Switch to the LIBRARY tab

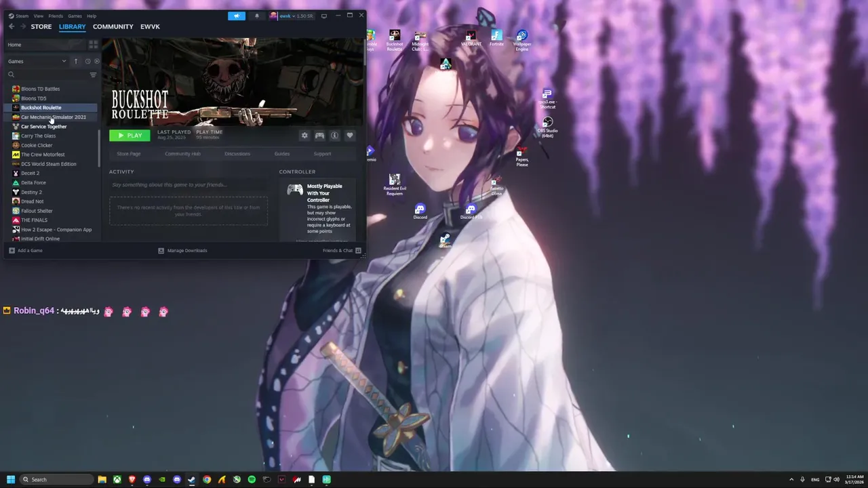[x=72, y=26]
